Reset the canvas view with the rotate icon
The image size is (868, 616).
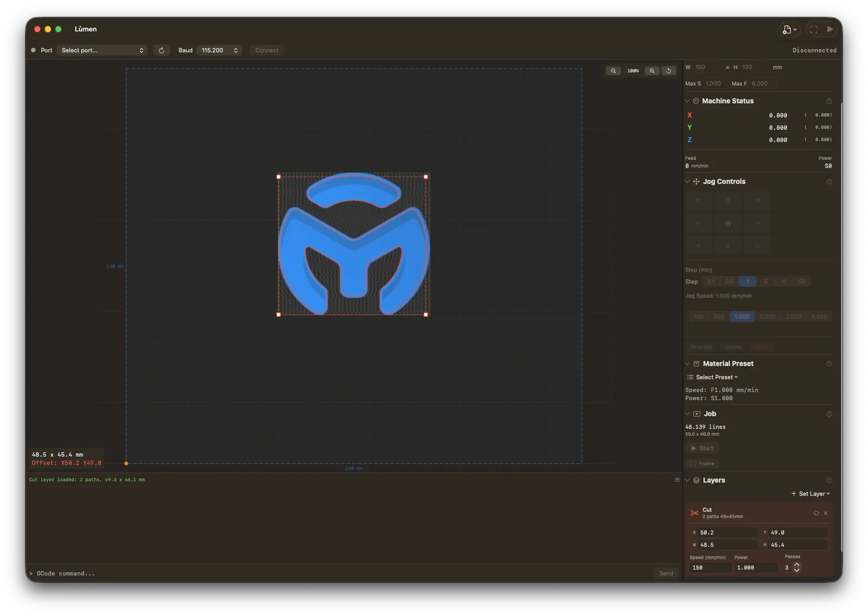[x=668, y=71]
